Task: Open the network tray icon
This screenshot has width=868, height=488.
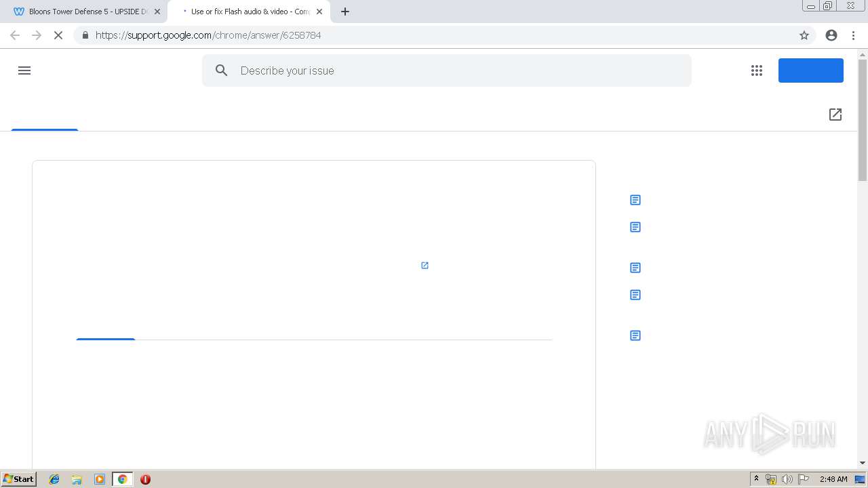Action: pyautogui.click(x=770, y=479)
